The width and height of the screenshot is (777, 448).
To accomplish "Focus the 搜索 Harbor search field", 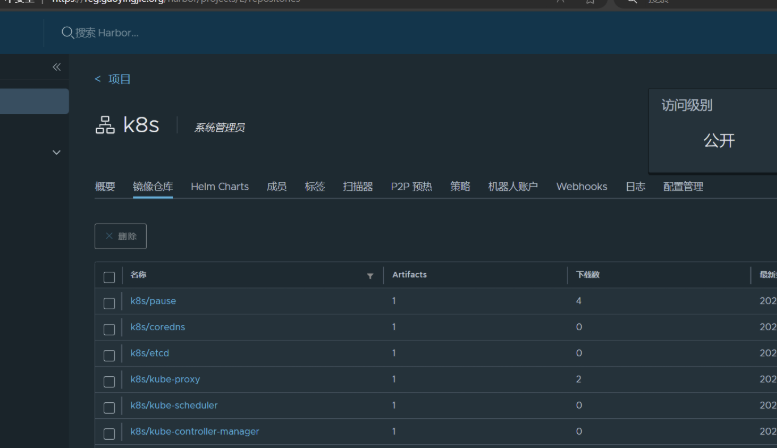I will (x=107, y=33).
